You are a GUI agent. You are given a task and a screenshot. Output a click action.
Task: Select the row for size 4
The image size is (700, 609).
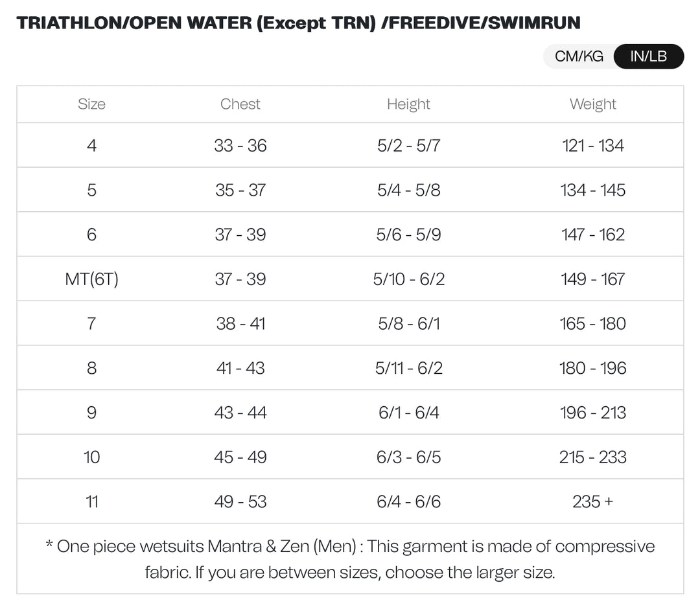(x=91, y=145)
